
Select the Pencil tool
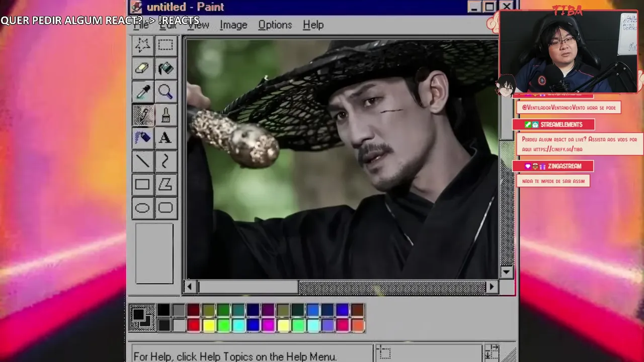click(142, 115)
